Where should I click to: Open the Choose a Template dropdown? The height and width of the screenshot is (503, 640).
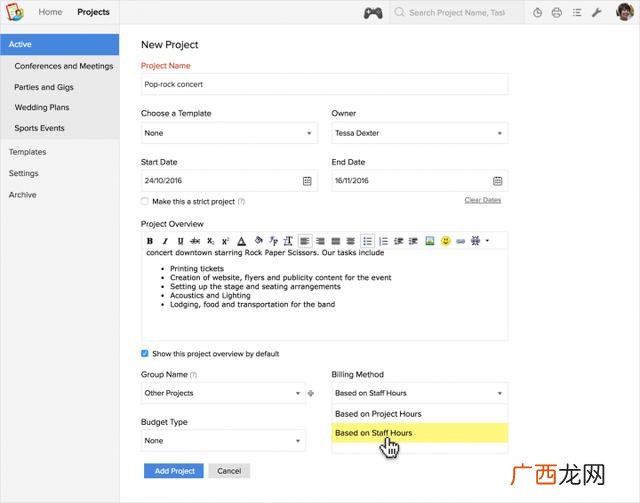229,133
